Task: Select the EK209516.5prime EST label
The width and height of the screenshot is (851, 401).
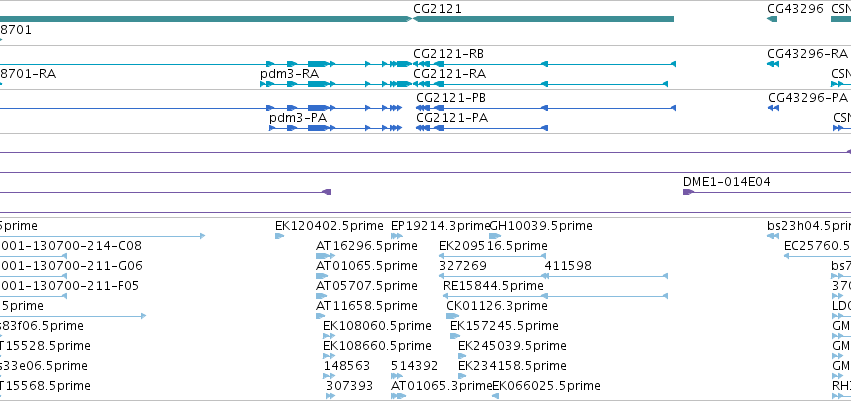Action: (x=493, y=246)
